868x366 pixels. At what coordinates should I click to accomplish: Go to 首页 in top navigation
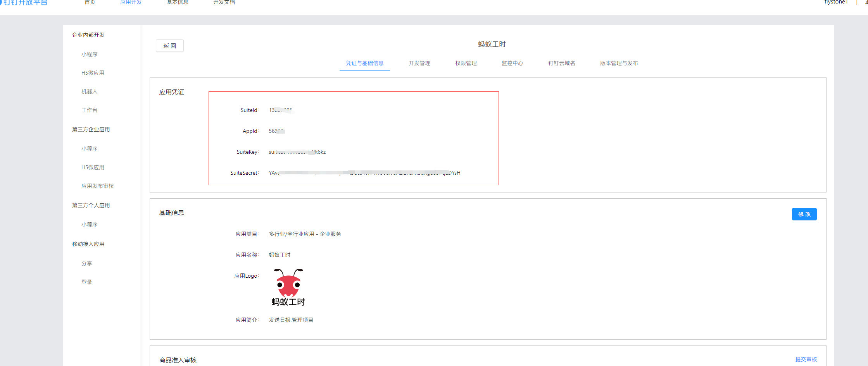click(90, 2)
